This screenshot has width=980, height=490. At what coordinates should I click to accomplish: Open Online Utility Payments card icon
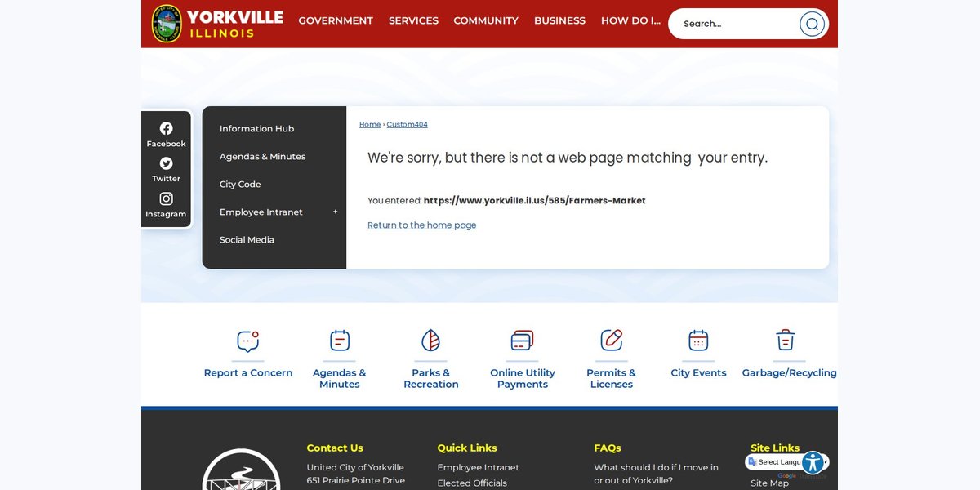(x=523, y=341)
